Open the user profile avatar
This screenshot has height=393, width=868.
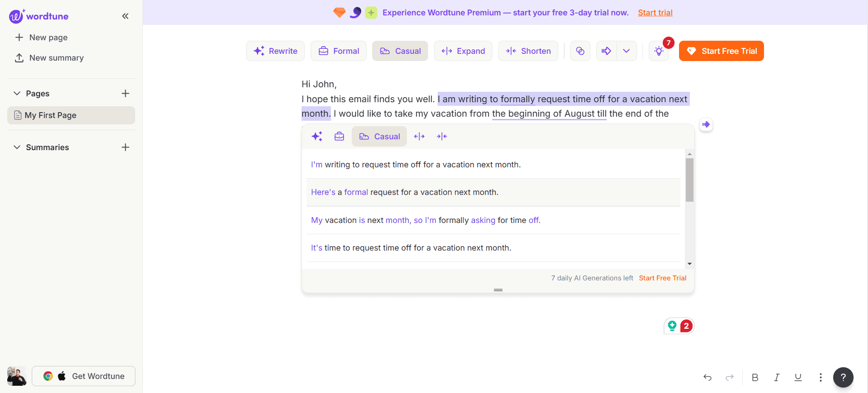(x=17, y=376)
